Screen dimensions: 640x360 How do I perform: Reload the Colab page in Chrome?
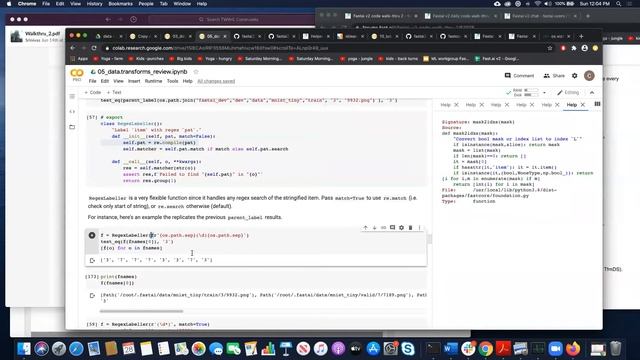[x=94, y=48]
